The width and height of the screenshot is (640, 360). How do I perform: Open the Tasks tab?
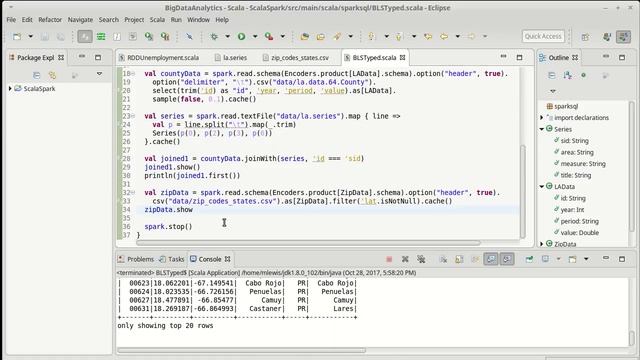coord(172,259)
